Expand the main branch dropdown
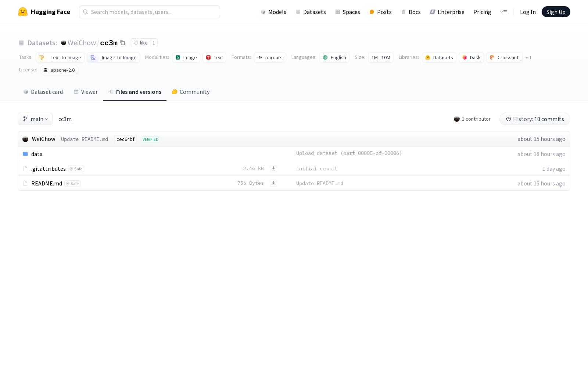This screenshot has width=588, height=368. tap(35, 119)
